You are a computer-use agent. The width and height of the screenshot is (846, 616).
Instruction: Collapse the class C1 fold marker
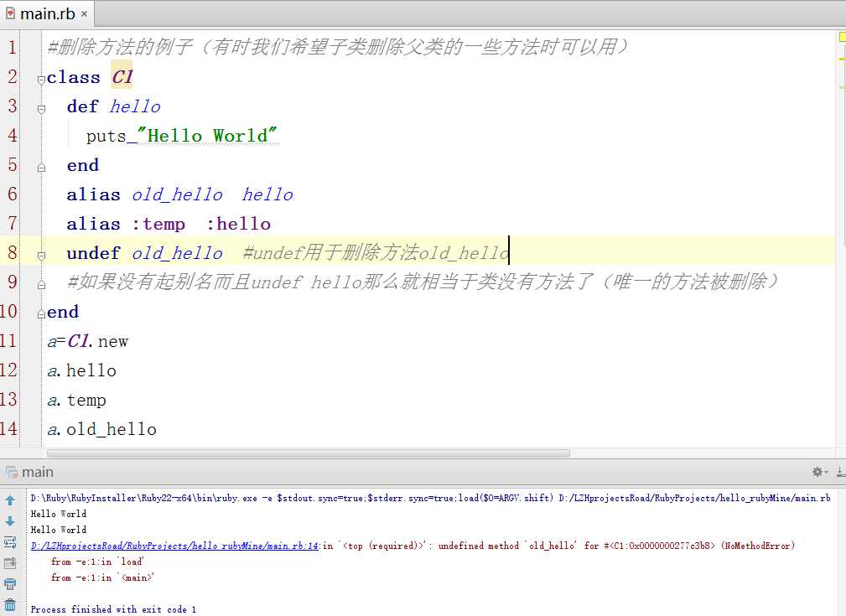(x=42, y=80)
